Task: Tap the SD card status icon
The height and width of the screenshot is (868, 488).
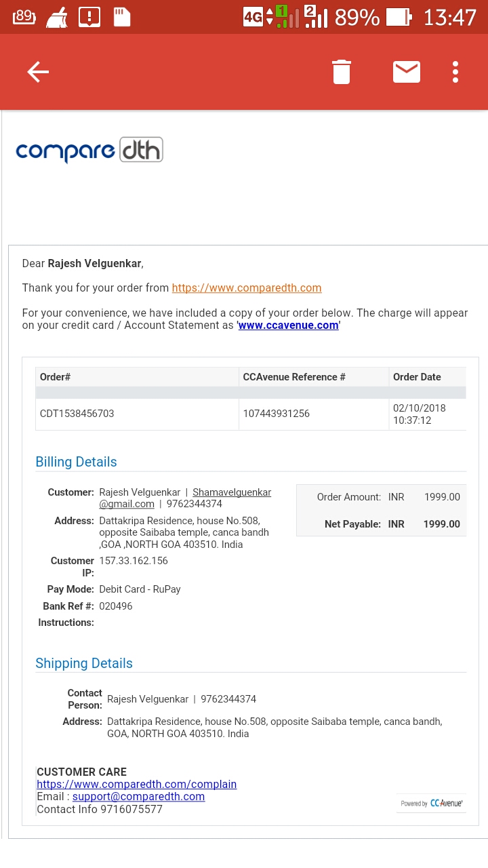Action: [121, 17]
